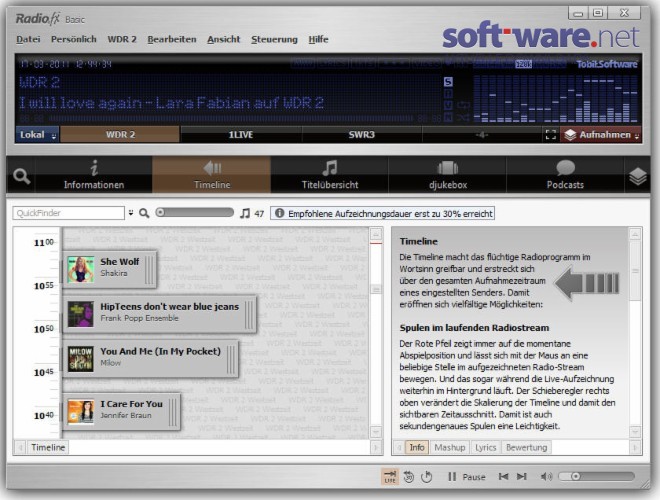Screen dimensions: 660x500
Task: Open the Persönlich menu
Action: [74, 39]
